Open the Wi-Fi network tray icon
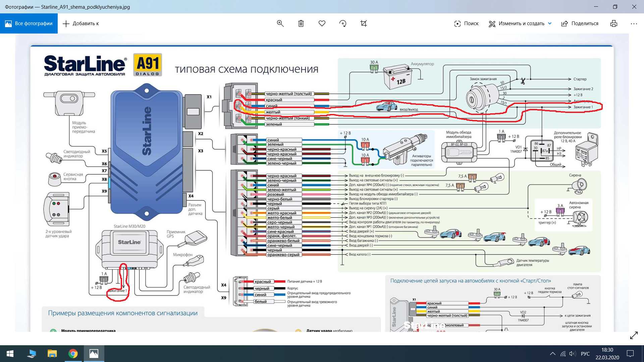The image size is (644, 362). point(563,354)
